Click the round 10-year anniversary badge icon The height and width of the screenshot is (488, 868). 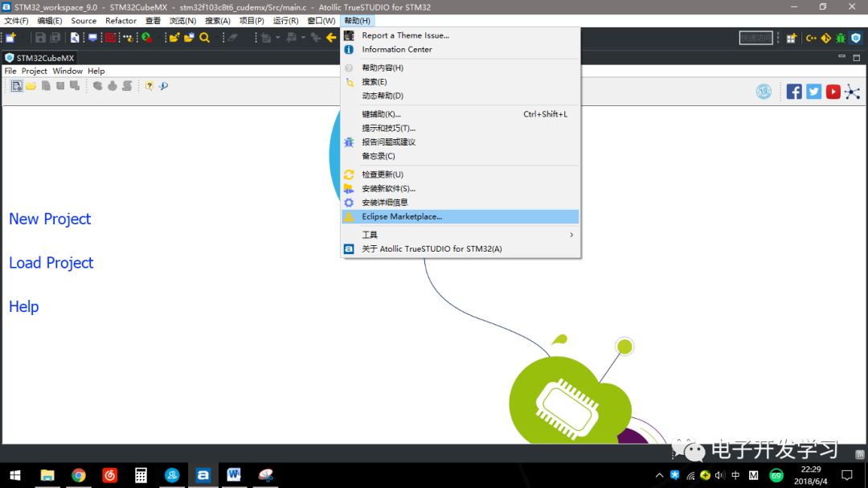[764, 92]
